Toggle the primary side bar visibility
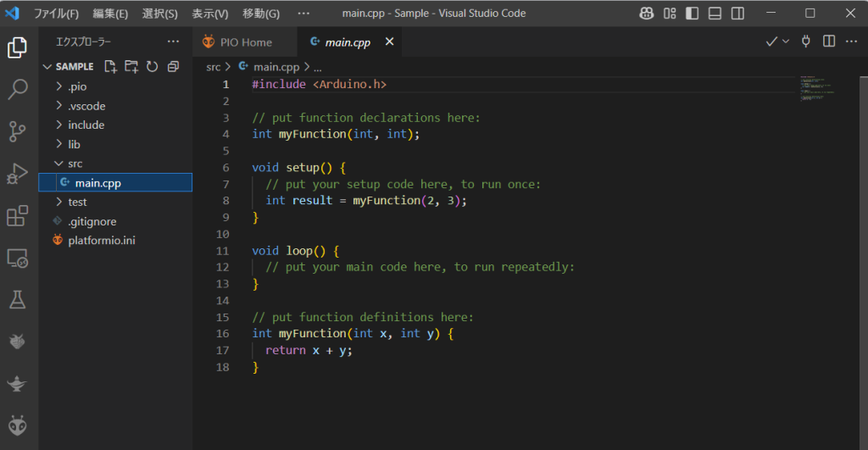Image resolution: width=868 pixels, height=450 pixels. (x=693, y=14)
